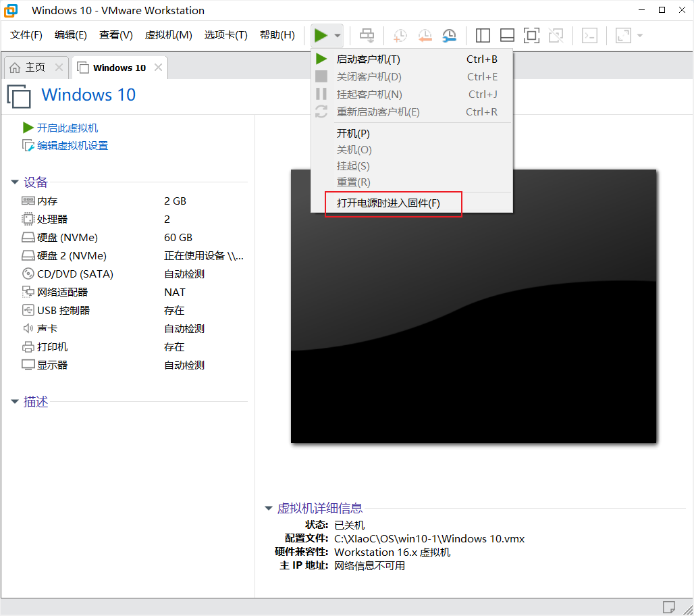Collapse the 虚拟机详细信息 section
This screenshot has width=694, height=616.
click(268, 508)
